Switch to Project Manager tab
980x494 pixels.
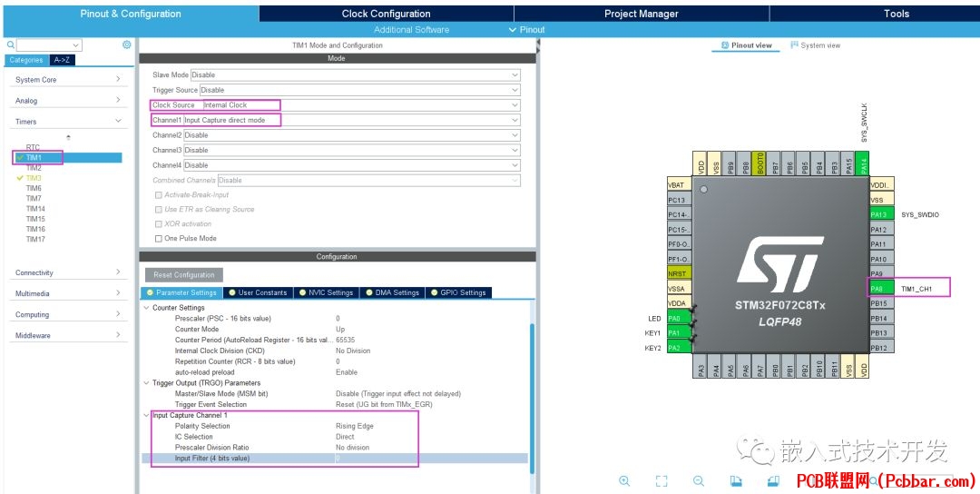[x=642, y=14]
